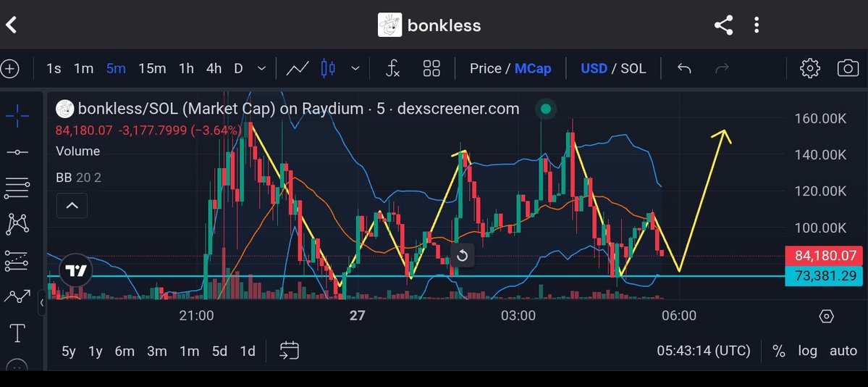Collapse the drawing toolbar side handle
This screenshot has width=868, height=387.
(x=41, y=303)
